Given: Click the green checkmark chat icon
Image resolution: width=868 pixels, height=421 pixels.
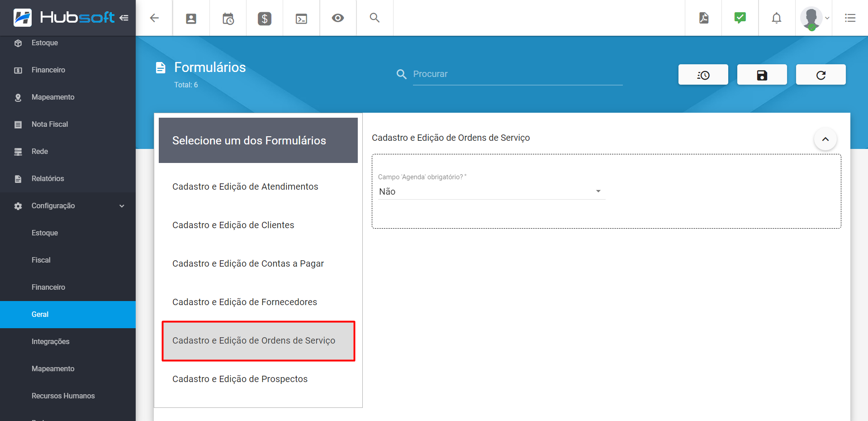Looking at the screenshot, I should tap(740, 18).
